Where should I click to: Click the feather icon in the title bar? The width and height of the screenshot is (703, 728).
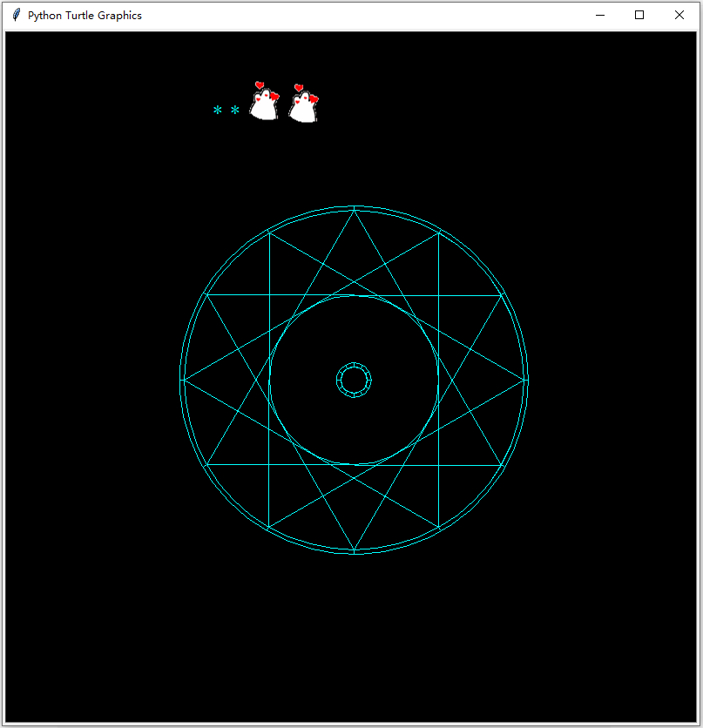pos(17,15)
